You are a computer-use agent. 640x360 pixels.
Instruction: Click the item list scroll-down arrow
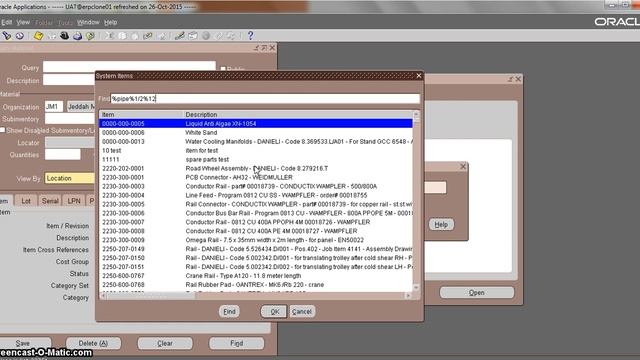[416, 288]
